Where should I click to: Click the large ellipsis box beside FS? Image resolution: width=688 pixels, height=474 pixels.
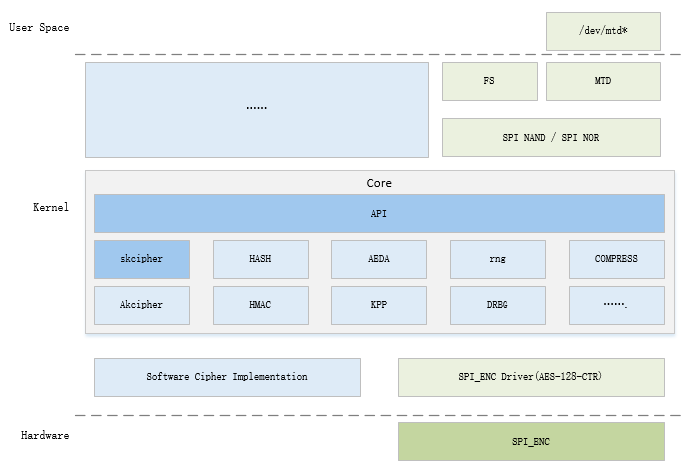tap(256, 109)
